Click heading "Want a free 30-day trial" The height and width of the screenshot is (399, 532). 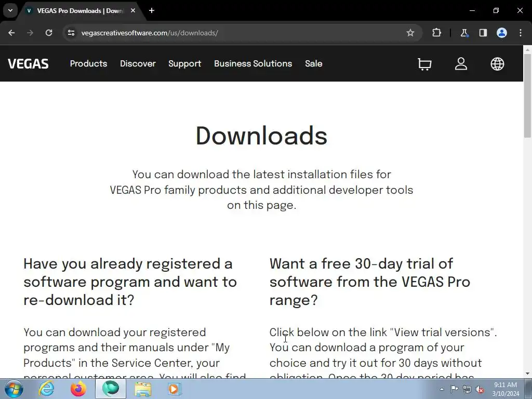click(370, 282)
